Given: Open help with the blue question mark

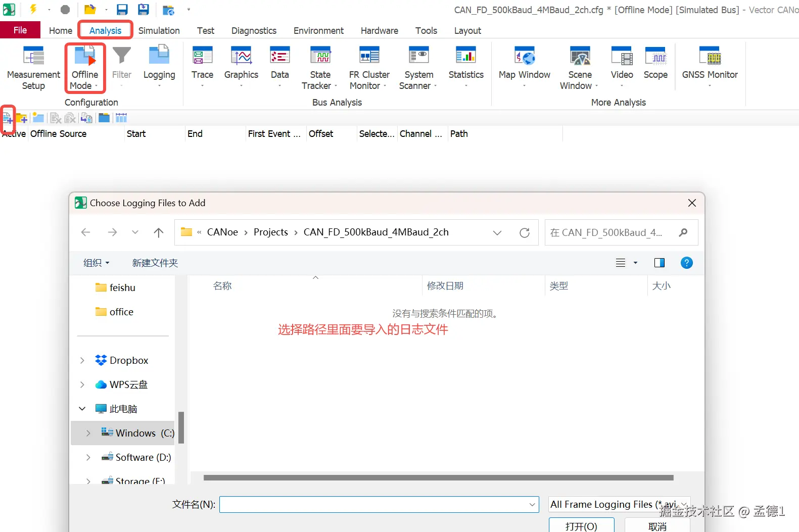Looking at the screenshot, I should pyautogui.click(x=687, y=263).
